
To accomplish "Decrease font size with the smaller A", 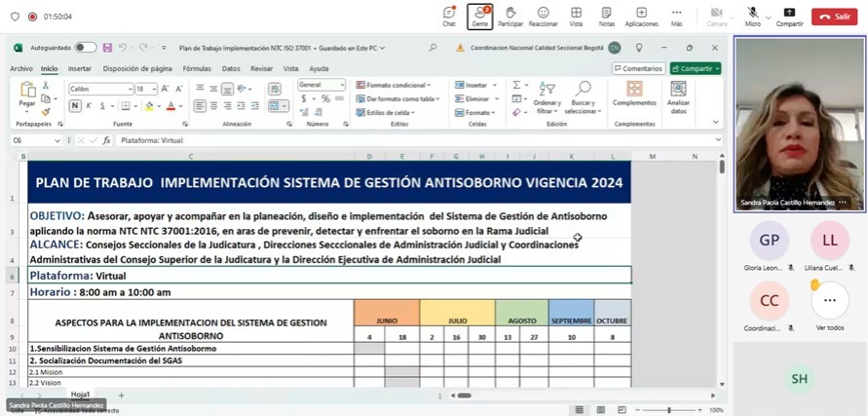I will (x=179, y=89).
